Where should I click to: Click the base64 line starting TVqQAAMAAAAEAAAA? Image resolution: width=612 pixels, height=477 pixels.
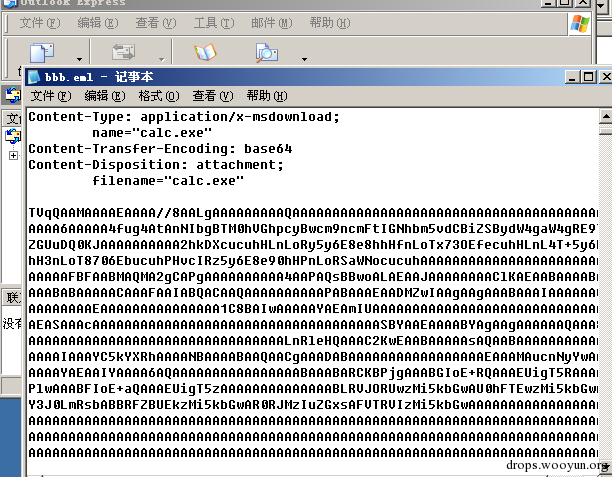313,213
